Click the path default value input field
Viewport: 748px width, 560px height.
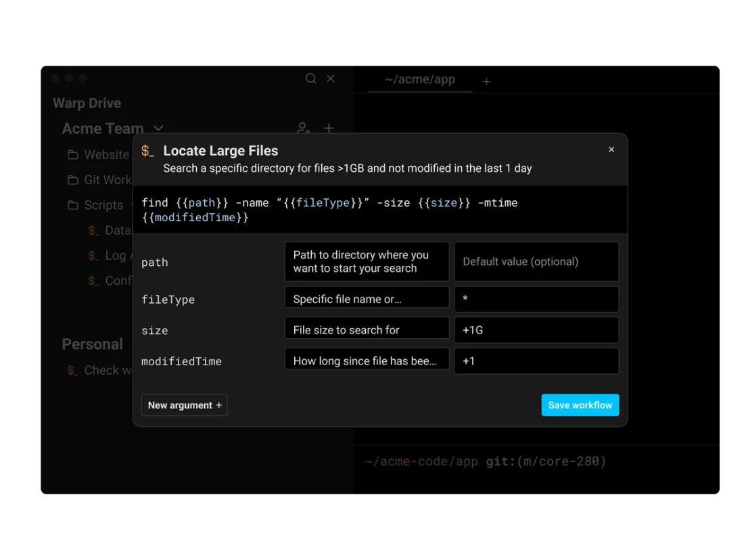[536, 262]
